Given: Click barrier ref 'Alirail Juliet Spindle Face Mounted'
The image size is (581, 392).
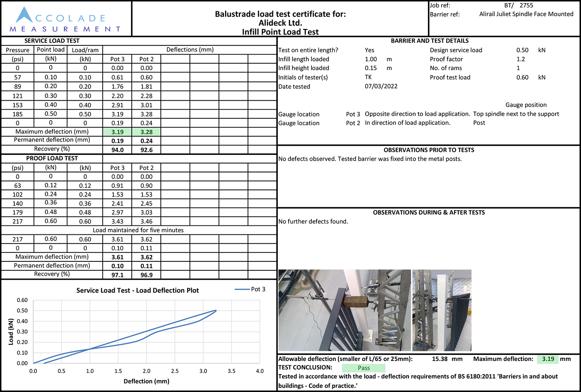Looking at the screenshot, I should [526, 14].
